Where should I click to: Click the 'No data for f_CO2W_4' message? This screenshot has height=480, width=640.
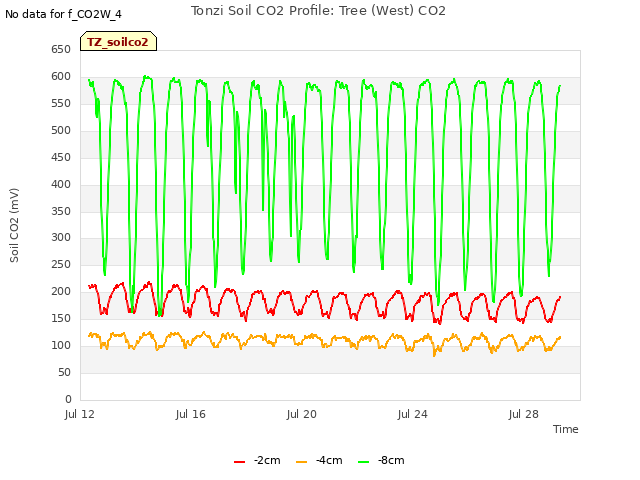click(x=63, y=14)
